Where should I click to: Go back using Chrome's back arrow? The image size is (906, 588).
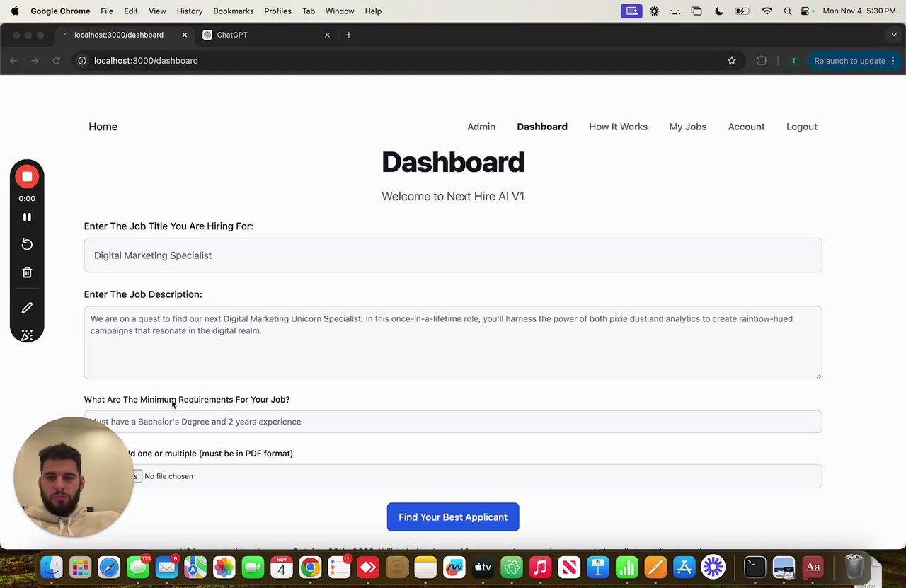(13, 61)
